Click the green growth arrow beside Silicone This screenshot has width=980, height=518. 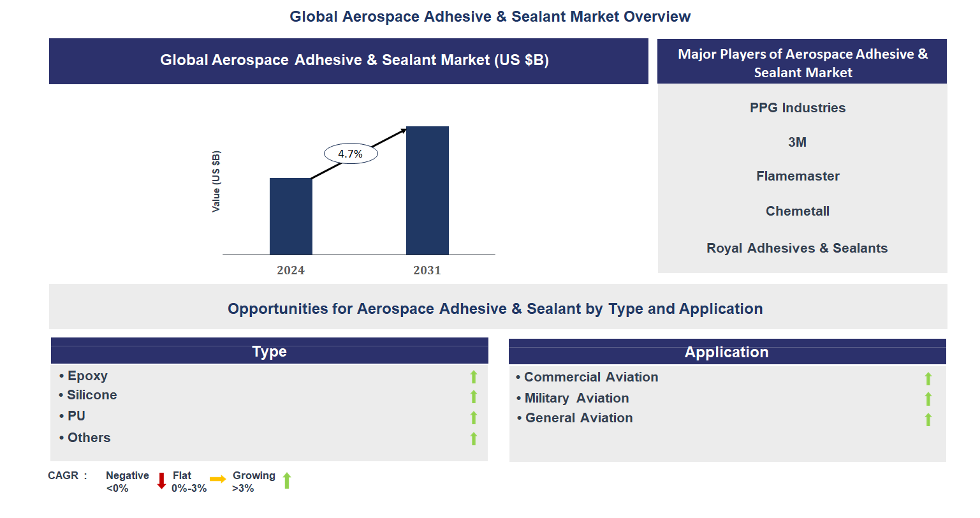(x=473, y=397)
